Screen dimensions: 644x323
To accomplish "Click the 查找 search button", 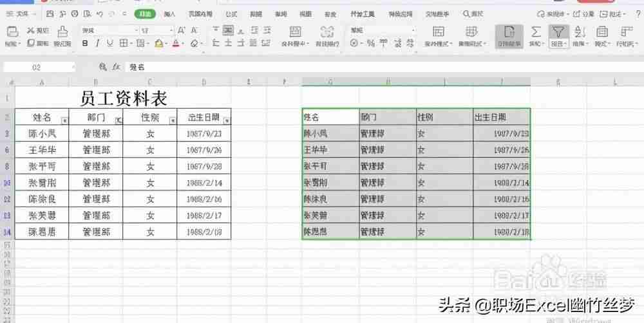I will 473,14.
